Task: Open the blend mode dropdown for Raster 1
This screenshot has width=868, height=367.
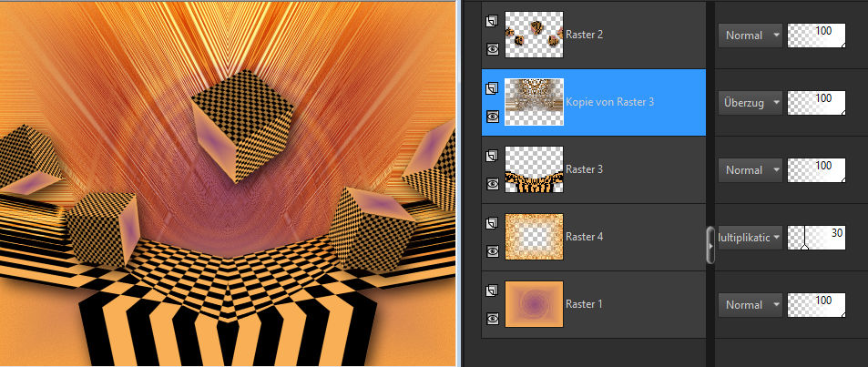Action: point(751,305)
